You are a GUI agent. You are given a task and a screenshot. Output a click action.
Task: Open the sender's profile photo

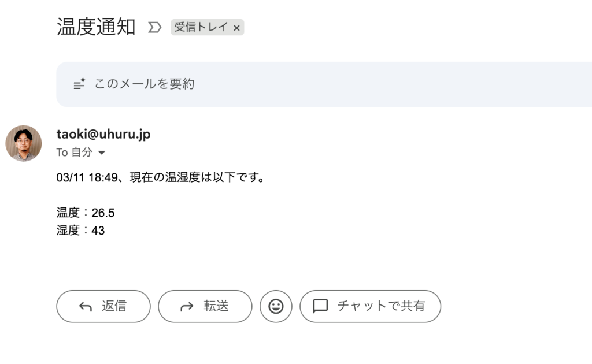pyautogui.click(x=24, y=143)
